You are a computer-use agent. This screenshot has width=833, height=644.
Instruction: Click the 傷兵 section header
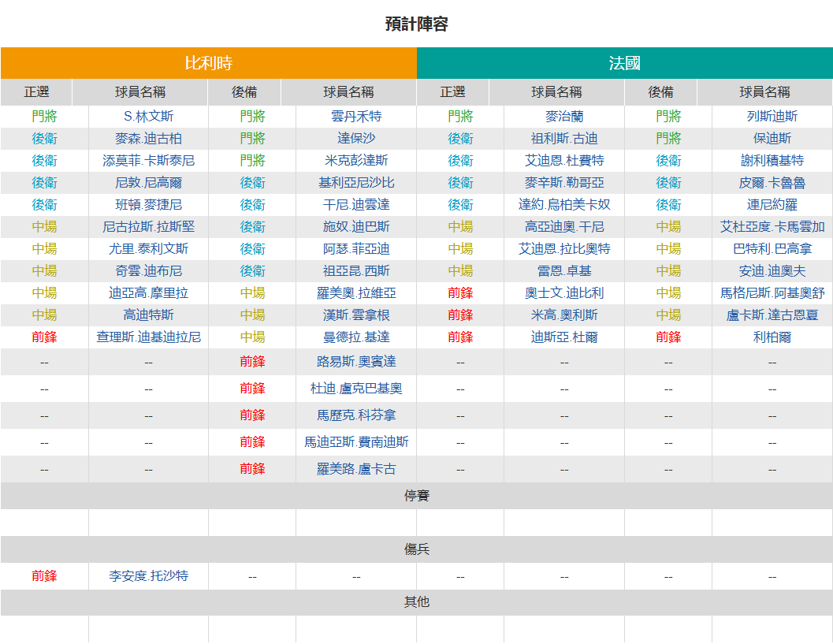pos(416,549)
